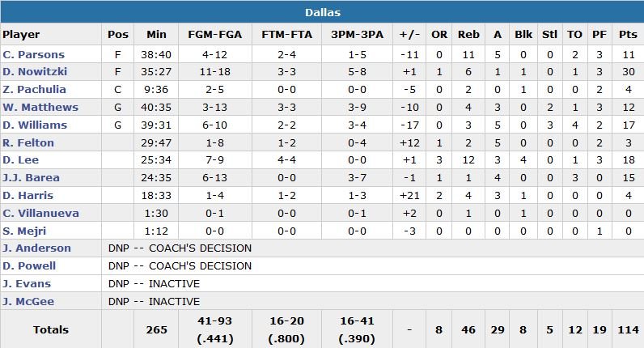The image size is (644, 348).
Task: Open J. McGee player link
Action: point(28,302)
